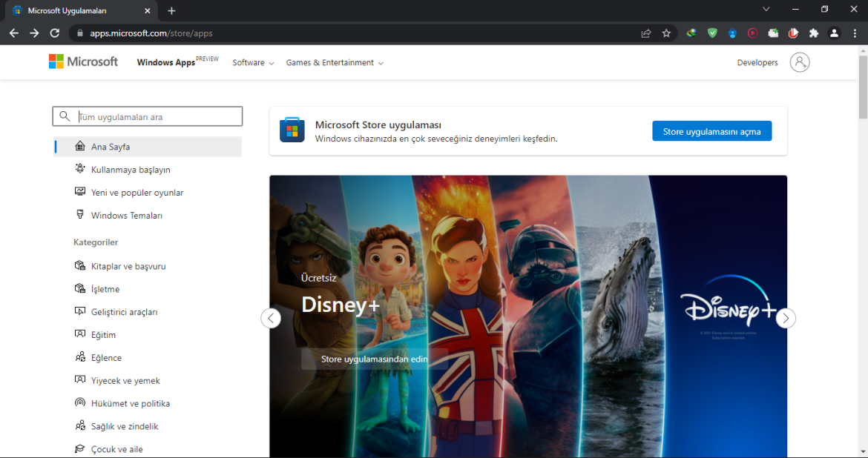Click the Ana Sayfa home icon
Screen dimensions: 868x458
80,146
